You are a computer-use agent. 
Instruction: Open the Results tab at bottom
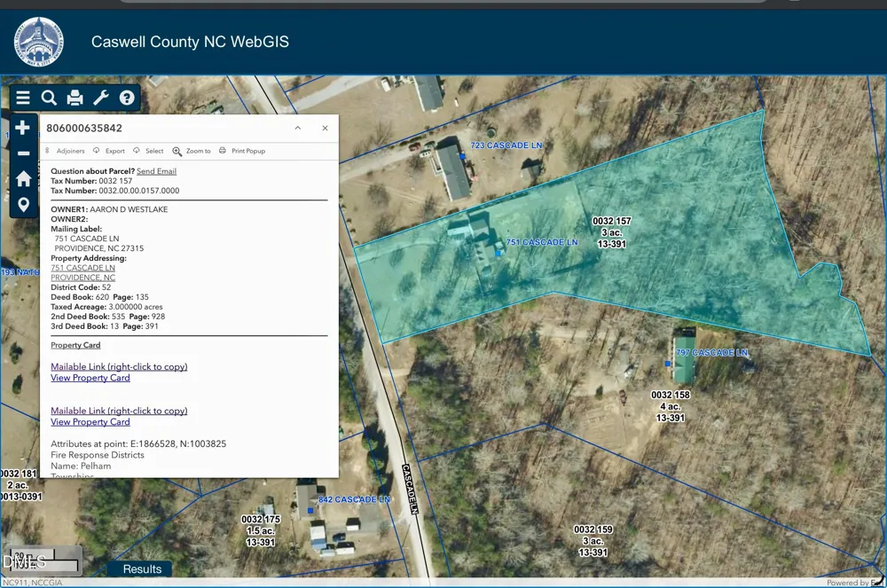pos(142,568)
